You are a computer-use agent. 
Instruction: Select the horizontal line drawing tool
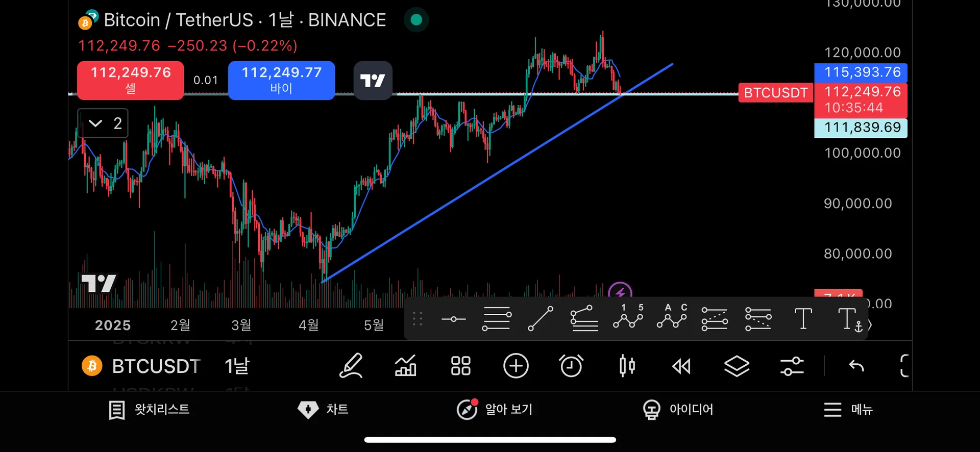(x=453, y=319)
